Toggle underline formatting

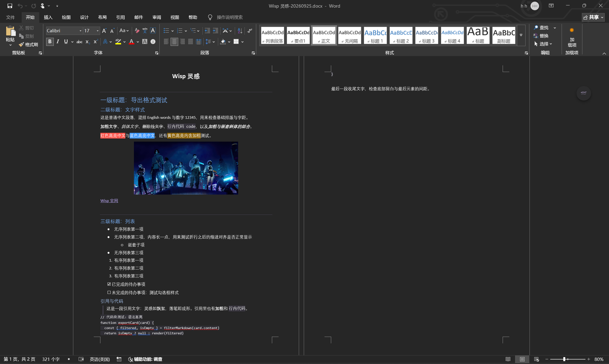66,42
